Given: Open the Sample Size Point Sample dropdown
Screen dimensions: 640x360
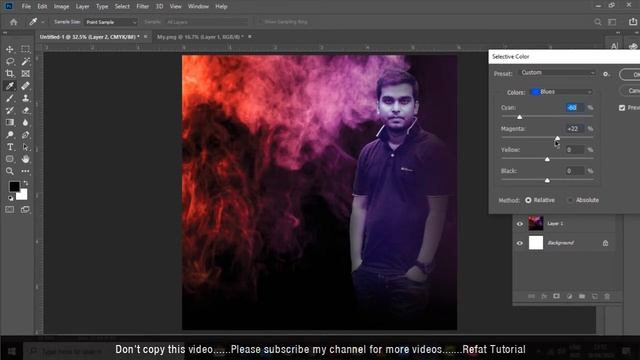Looking at the screenshot, I should coord(111,22).
